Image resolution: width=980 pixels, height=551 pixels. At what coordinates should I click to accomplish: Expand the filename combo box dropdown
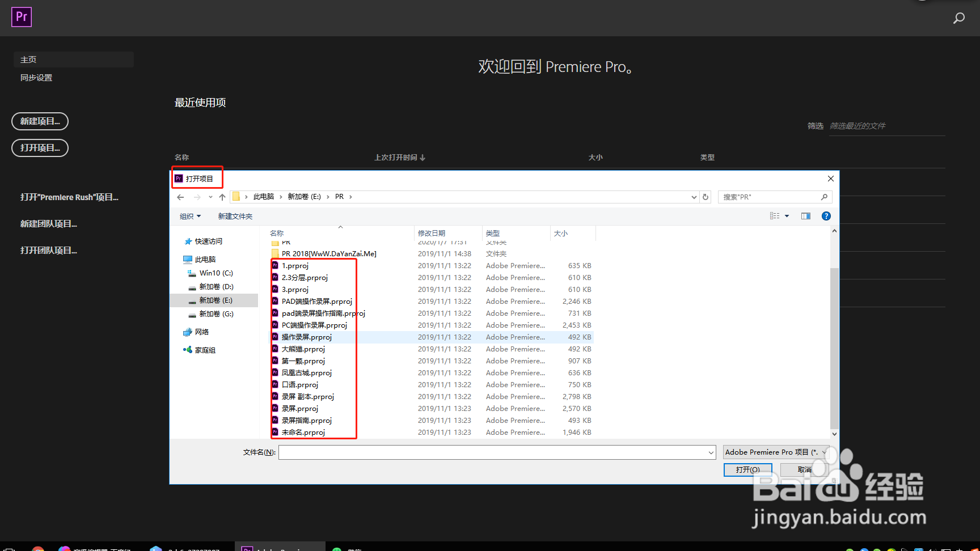[711, 452]
